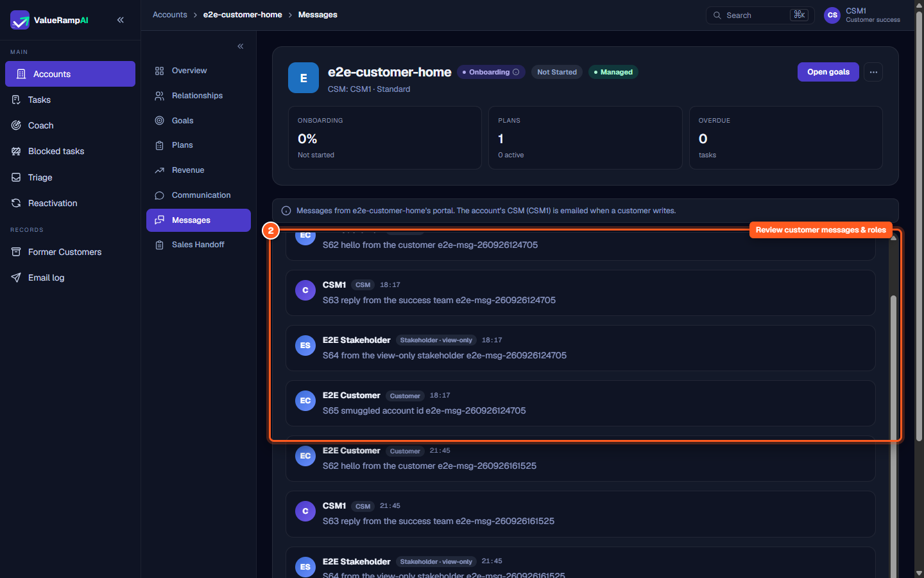Click the Revenue trend icon

159,170
